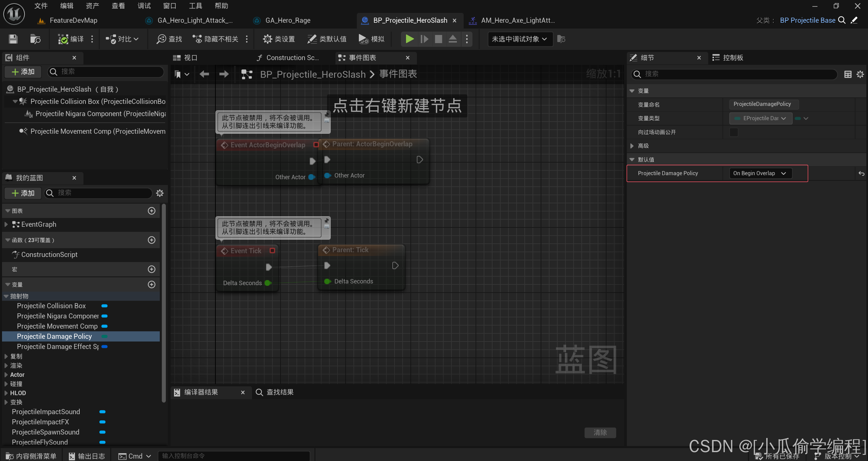Image resolution: width=868 pixels, height=461 pixels.
Task: Toggle visibility pill of Projectile Movement Comp
Action: point(104,326)
